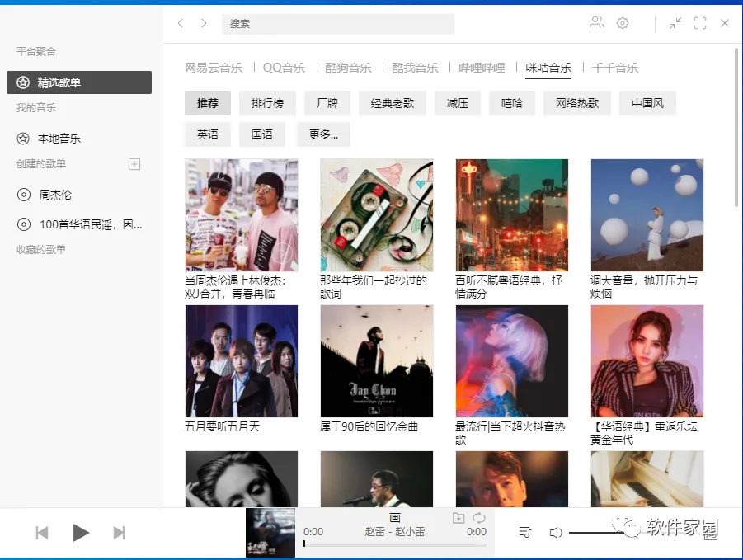743x560 pixels.
Task: Open the now-playing album cover
Action: coord(270,533)
